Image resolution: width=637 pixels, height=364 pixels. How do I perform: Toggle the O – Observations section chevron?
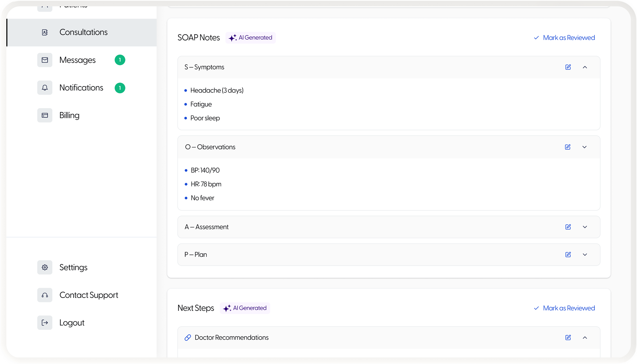(584, 147)
